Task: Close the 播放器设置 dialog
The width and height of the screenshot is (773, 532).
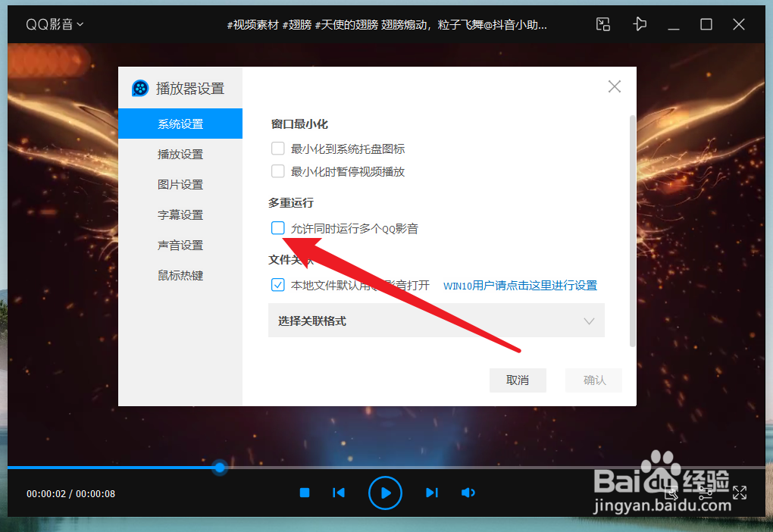Action: pos(615,87)
